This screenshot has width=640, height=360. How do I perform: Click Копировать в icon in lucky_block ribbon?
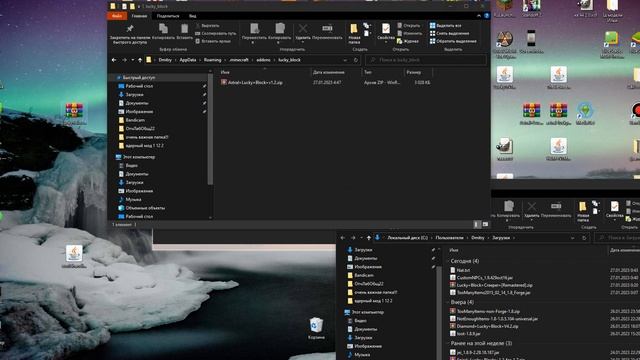coord(280,29)
